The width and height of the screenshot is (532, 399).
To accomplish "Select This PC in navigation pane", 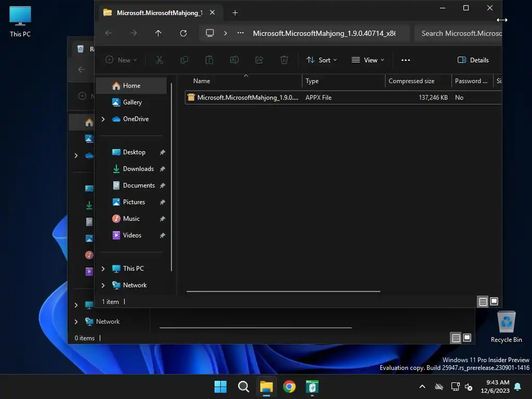I will [x=134, y=269].
